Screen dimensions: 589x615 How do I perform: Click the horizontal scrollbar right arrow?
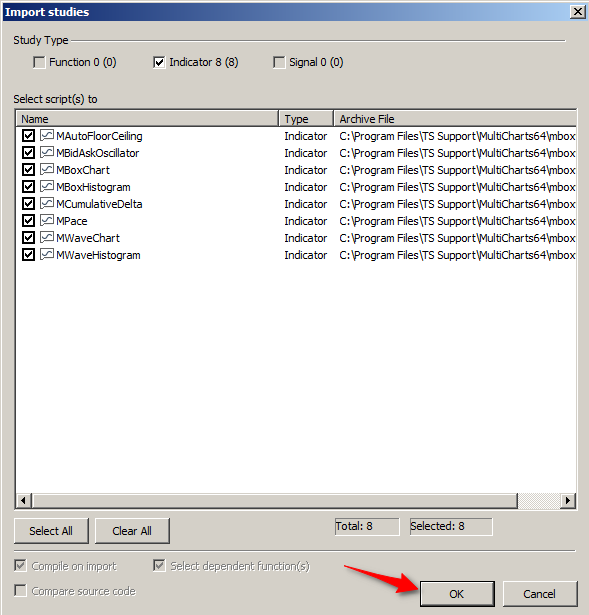pos(567,500)
